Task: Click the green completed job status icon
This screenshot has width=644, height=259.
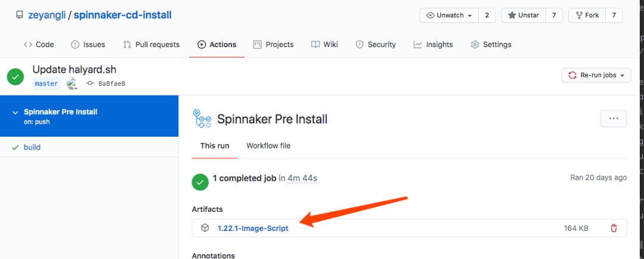Action: (x=200, y=181)
